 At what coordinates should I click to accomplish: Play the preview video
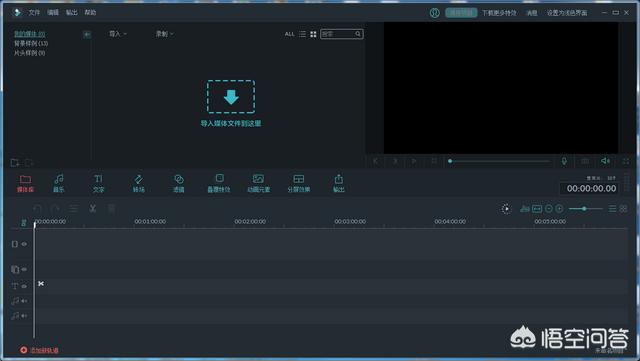click(414, 161)
